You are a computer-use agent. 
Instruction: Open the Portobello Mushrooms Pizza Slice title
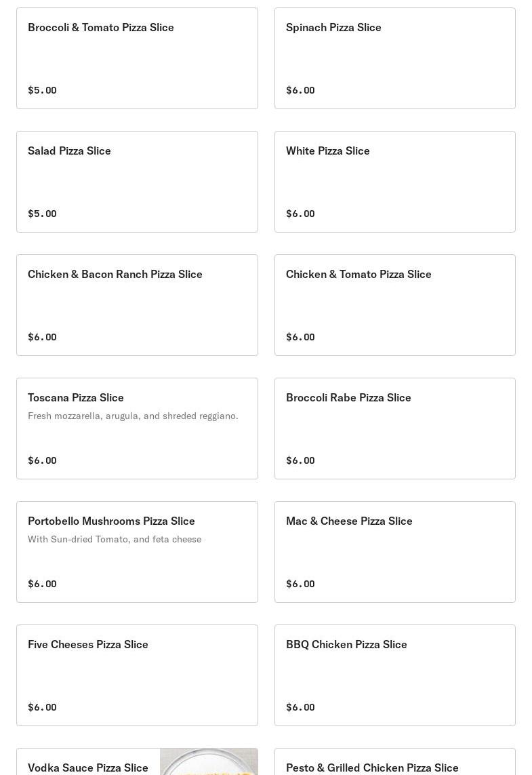pyautogui.click(x=111, y=521)
